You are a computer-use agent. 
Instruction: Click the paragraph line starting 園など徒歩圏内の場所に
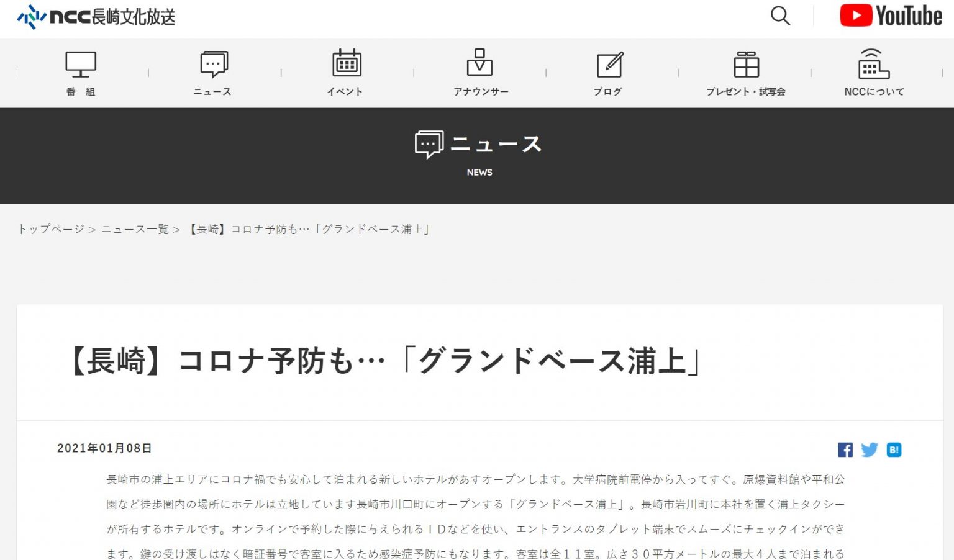pyautogui.click(x=476, y=504)
